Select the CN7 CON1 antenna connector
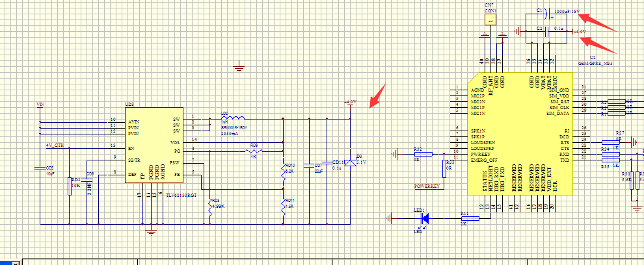The image size is (644, 265). (x=490, y=19)
